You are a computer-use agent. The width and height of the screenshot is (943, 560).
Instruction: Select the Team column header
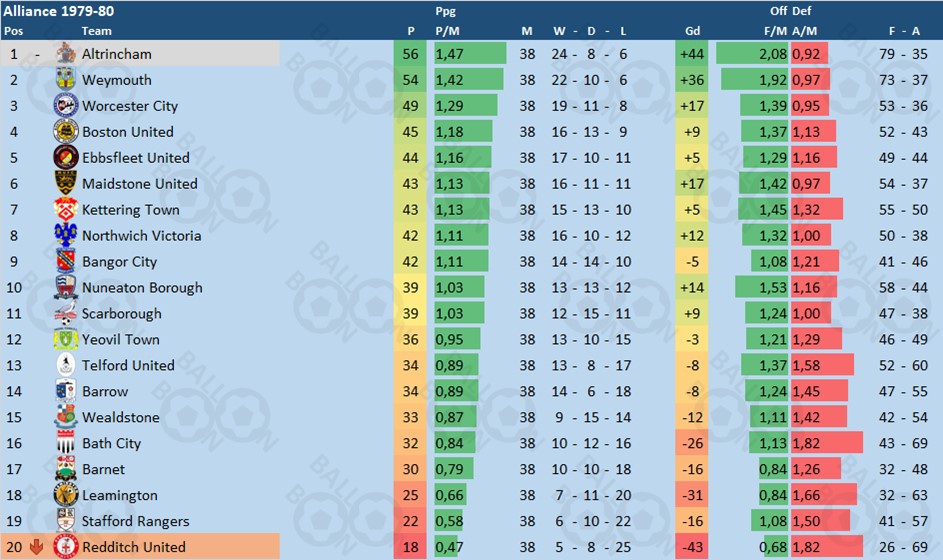pos(96,31)
